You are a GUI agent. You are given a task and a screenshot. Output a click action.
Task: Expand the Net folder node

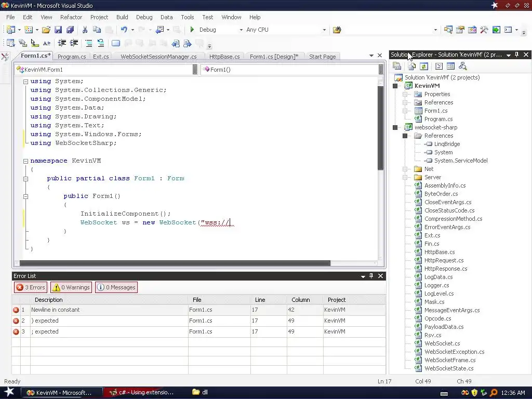pos(405,169)
